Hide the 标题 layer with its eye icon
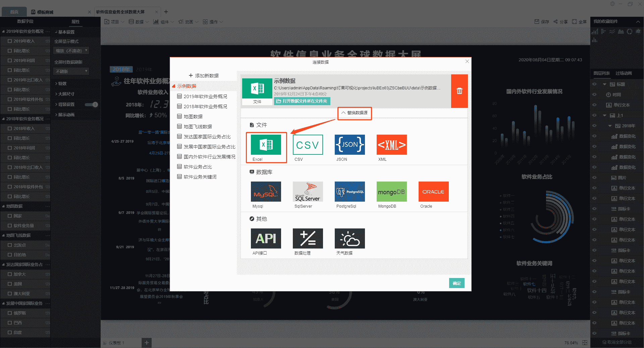Screen dimensions: 644x348 (594, 84)
